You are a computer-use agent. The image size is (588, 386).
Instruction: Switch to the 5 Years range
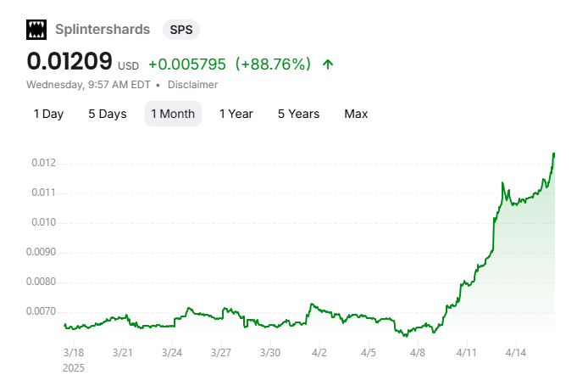[298, 114]
